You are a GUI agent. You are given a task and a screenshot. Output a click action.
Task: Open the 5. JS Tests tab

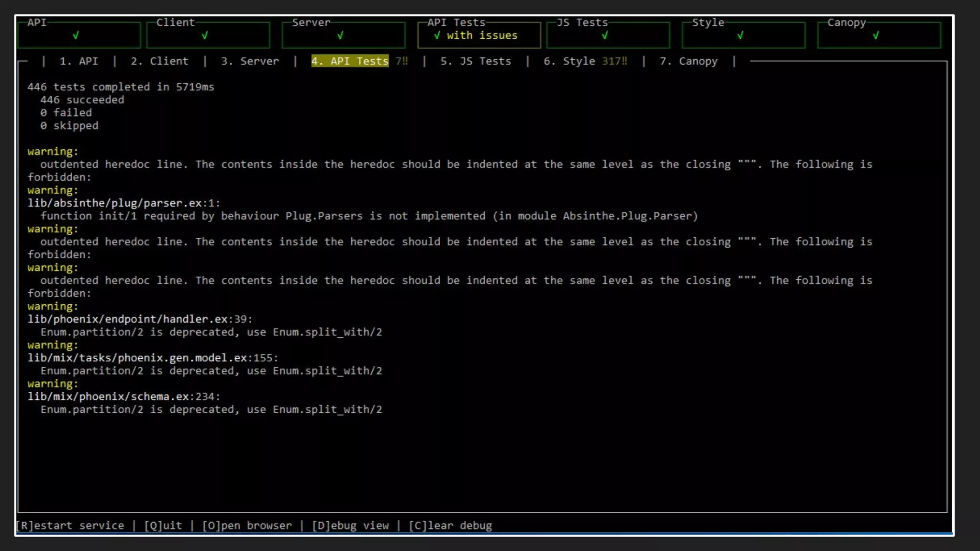click(476, 61)
